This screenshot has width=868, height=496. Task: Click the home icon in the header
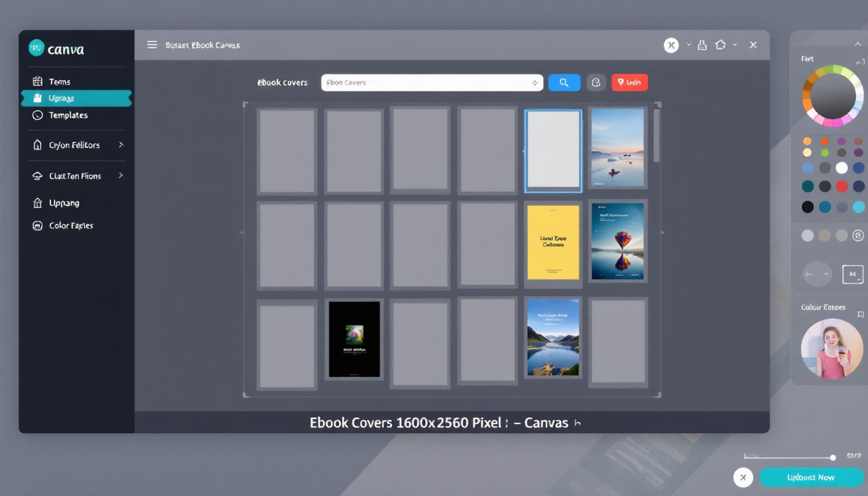tap(720, 45)
